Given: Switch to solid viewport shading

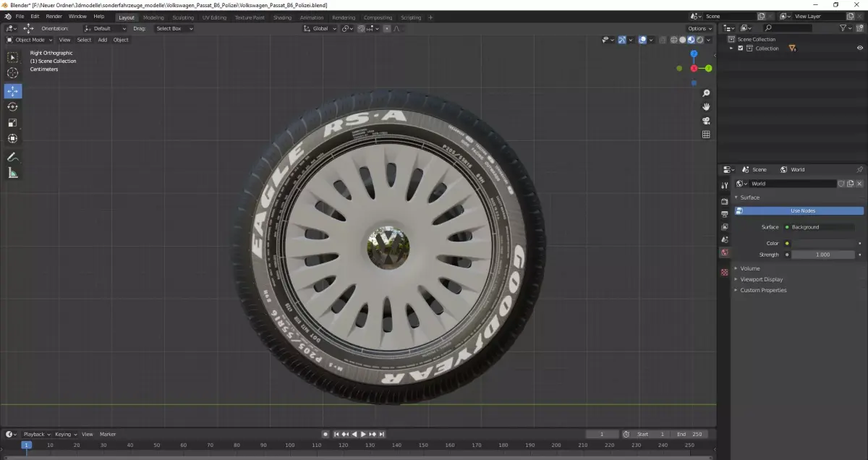Looking at the screenshot, I should [683, 40].
